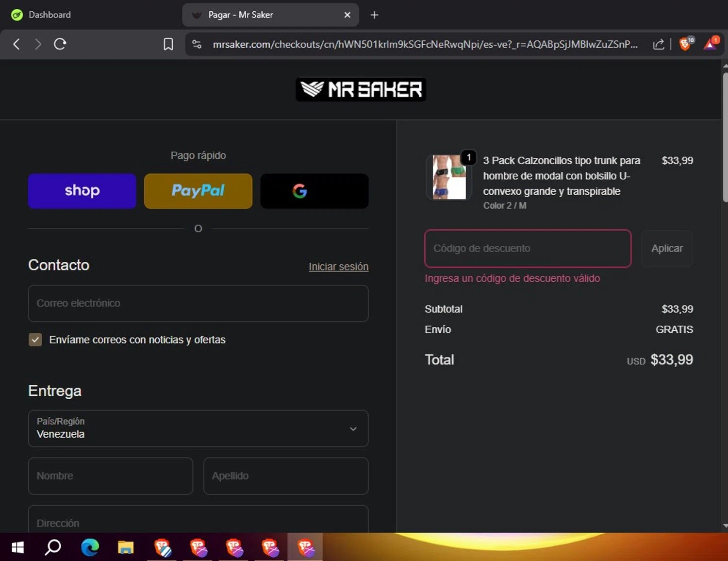Open the Brave Shields lion icon
This screenshot has width=728, height=561.
(686, 44)
